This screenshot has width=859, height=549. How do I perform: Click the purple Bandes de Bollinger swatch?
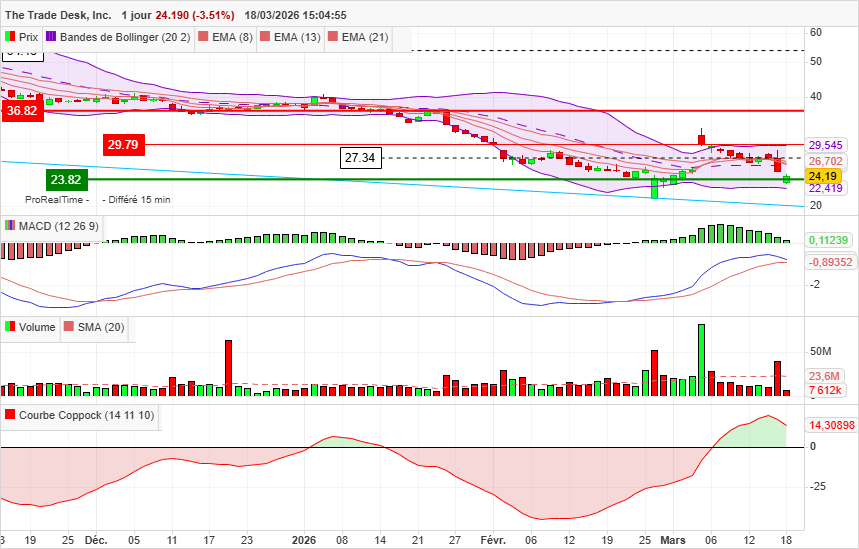pyautogui.click(x=51, y=37)
